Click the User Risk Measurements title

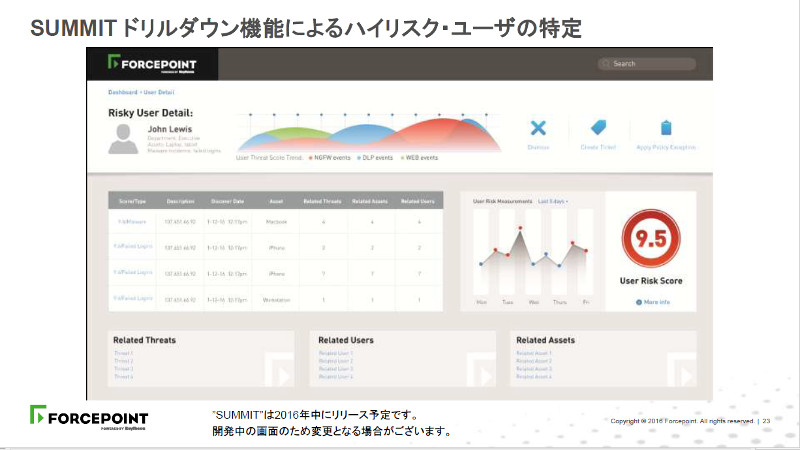click(503, 202)
